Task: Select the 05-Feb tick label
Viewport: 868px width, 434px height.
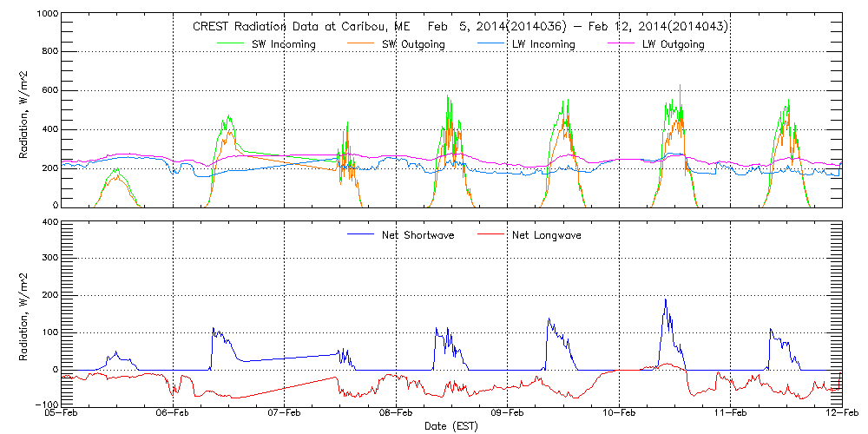Action: [x=62, y=415]
